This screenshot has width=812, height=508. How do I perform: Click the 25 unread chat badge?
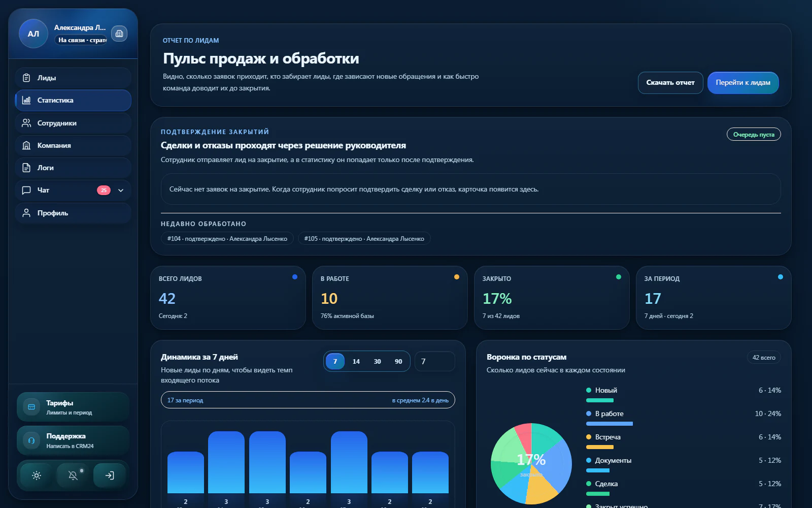click(104, 190)
